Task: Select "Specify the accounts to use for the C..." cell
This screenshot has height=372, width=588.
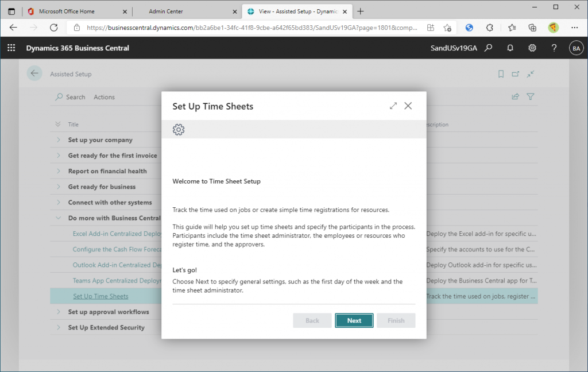Action: 481,249
